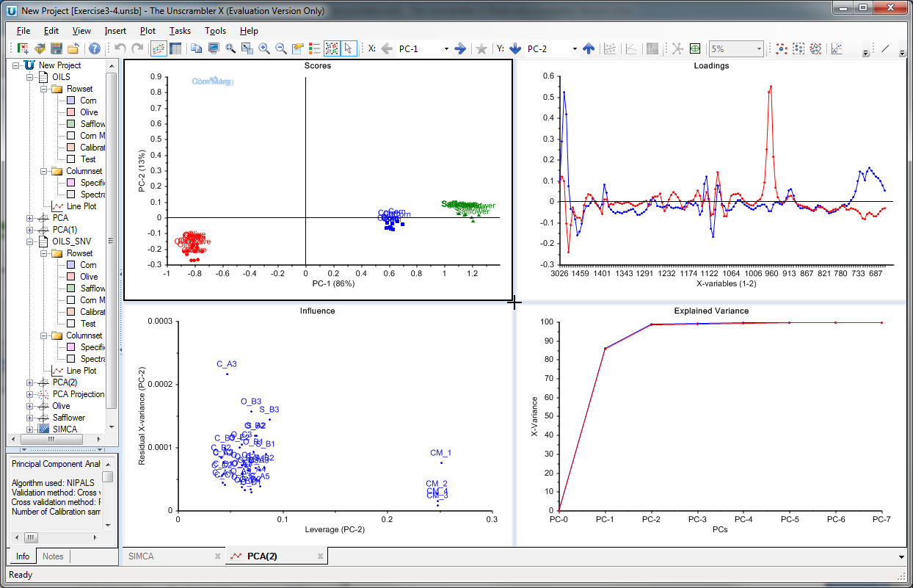Click the Save icon in toolbar
The width and height of the screenshot is (913, 588).
click(57, 48)
